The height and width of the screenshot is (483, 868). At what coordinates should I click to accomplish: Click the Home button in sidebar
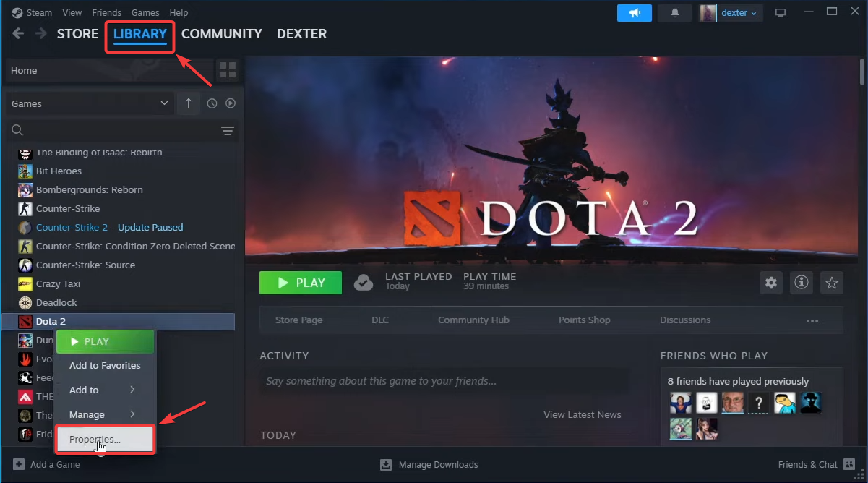coord(109,70)
